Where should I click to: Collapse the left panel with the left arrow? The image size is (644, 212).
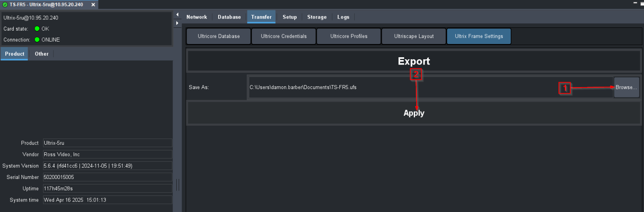pos(177,15)
